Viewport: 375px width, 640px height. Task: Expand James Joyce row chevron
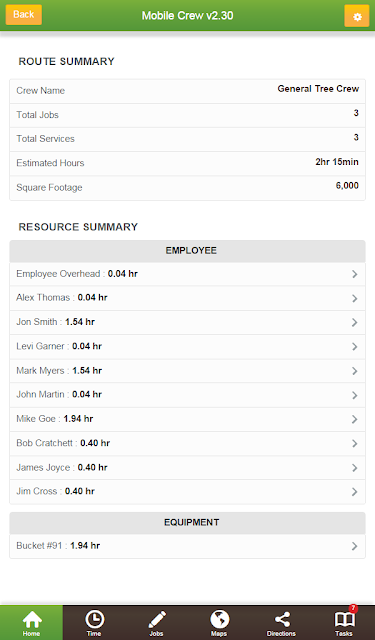click(x=355, y=468)
